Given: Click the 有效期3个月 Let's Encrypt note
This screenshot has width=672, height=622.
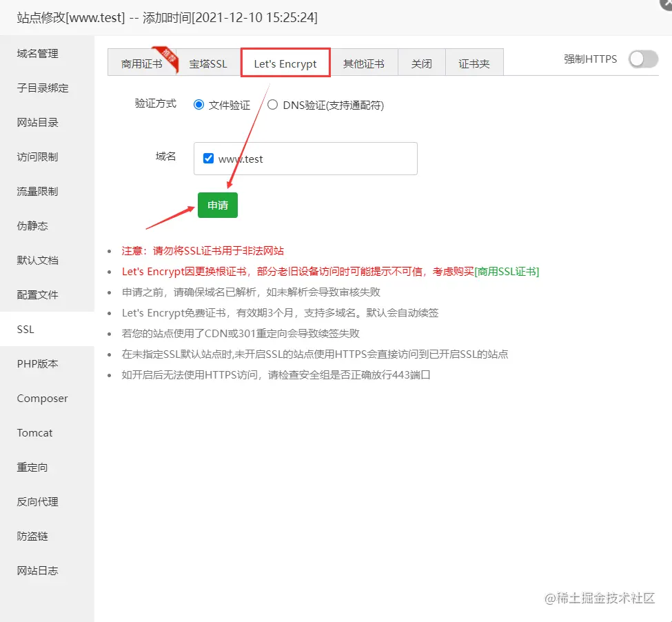Looking at the screenshot, I should [281, 313].
